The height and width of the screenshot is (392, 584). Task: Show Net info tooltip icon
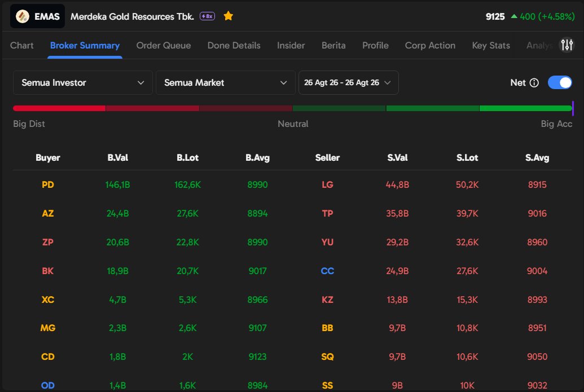[534, 83]
